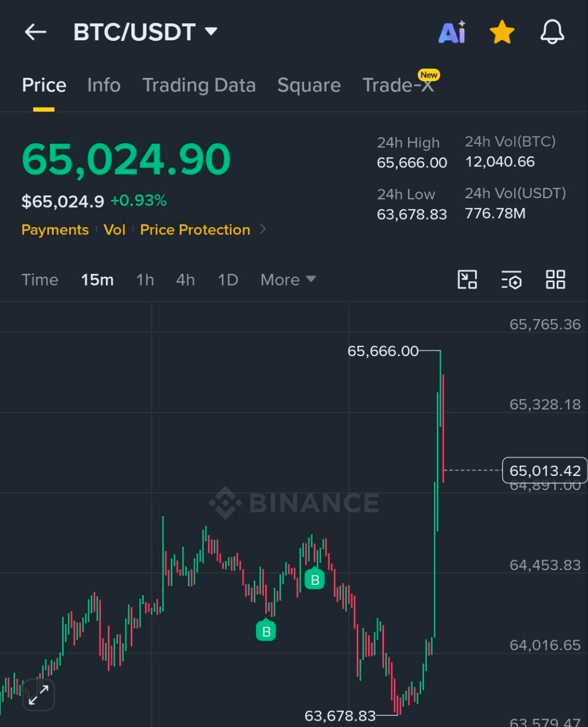
Task: Switch to the Info tab
Action: [x=104, y=85]
